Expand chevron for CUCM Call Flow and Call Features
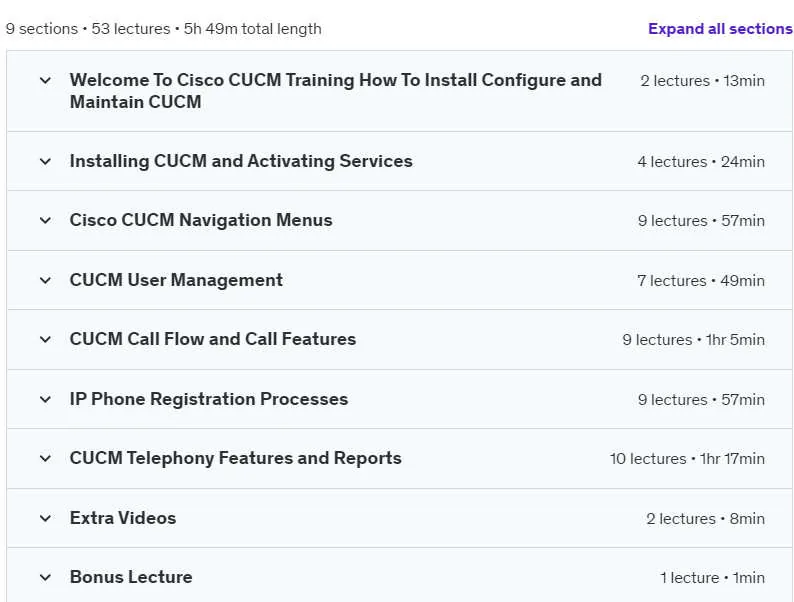 45,339
